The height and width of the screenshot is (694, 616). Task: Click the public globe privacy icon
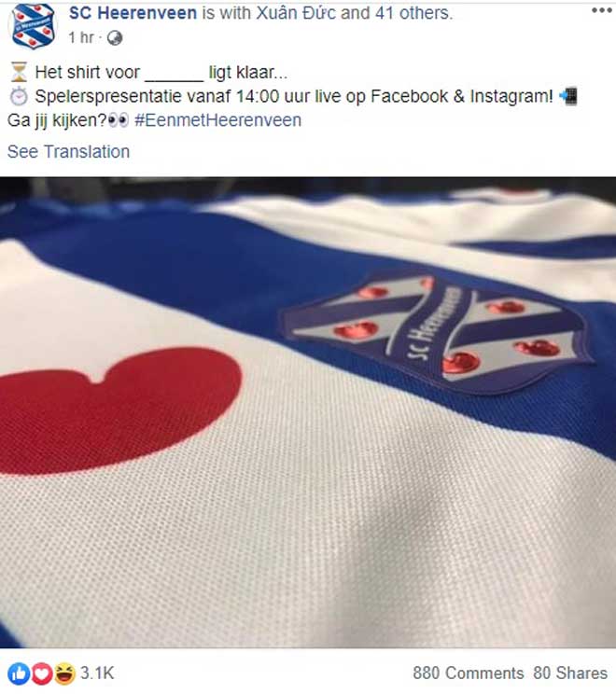115,38
